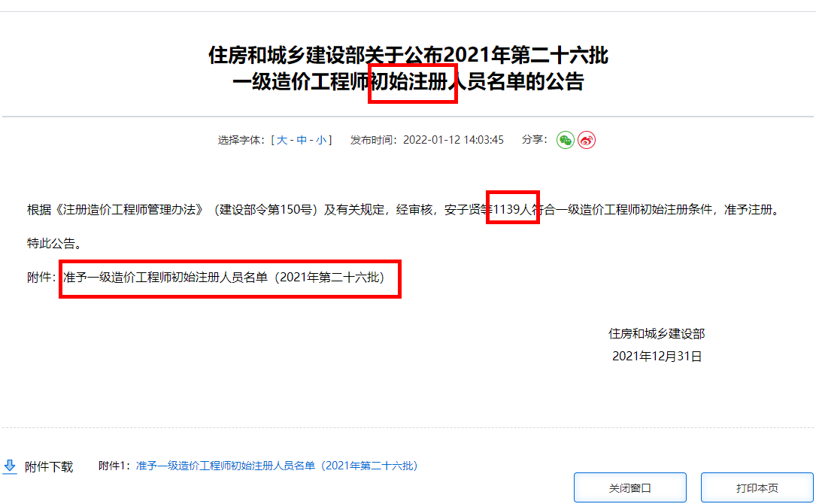This screenshot has height=504, width=816.
Task: Click the 附件下载 label
Action: (49, 466)
